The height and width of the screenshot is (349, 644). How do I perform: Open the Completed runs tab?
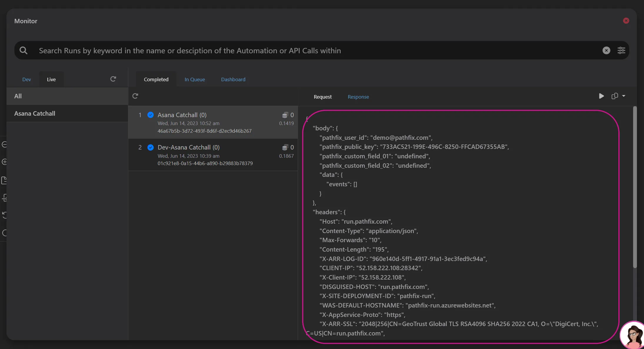[156, 79]
